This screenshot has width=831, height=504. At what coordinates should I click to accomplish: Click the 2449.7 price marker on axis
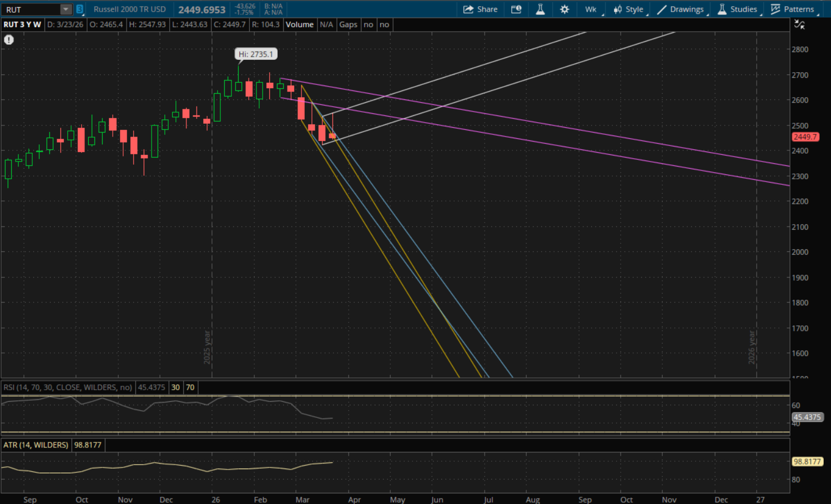(804, 137)
